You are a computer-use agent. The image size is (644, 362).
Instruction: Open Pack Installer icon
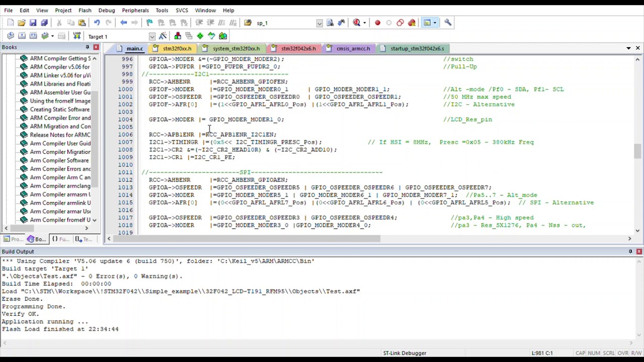click(x=223, y=36)
